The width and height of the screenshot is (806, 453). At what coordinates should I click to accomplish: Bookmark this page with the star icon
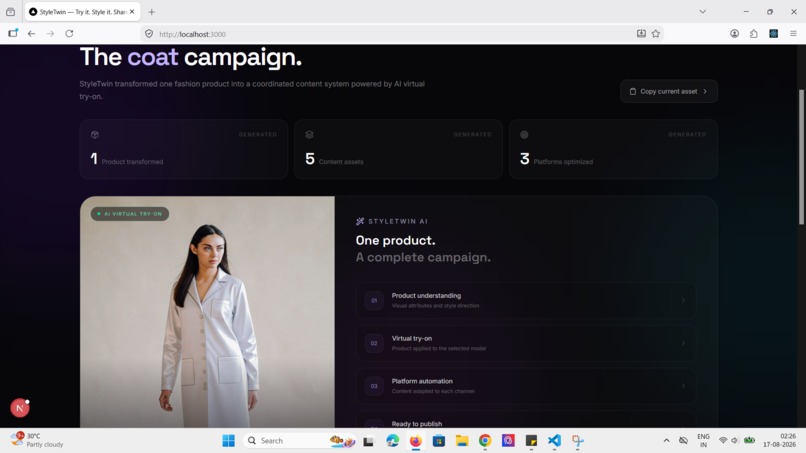point(656,34)
